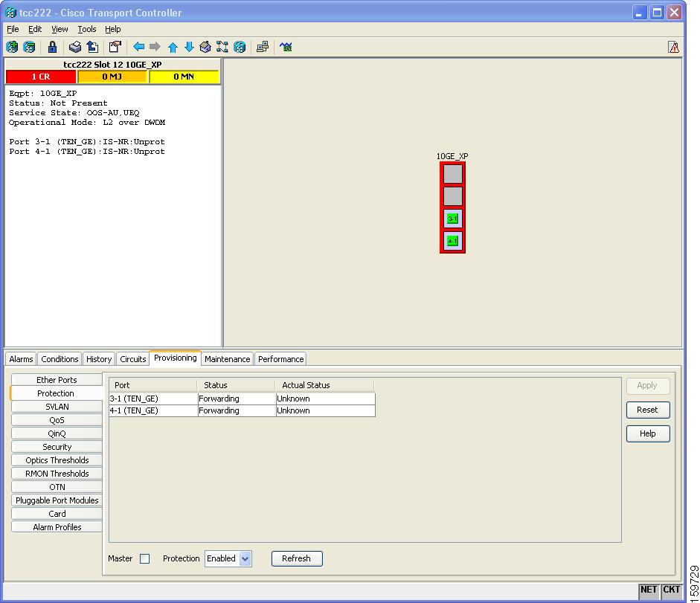The width and height of the screenshot is (700, 603).
Task: Open the Security subtab
Action: [57, 447]
